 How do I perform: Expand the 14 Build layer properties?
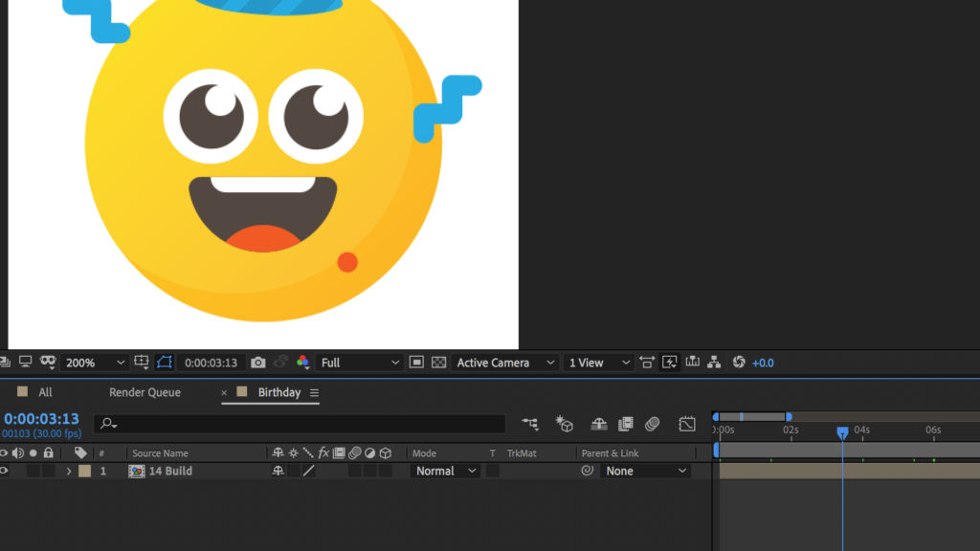click(68, 471)
